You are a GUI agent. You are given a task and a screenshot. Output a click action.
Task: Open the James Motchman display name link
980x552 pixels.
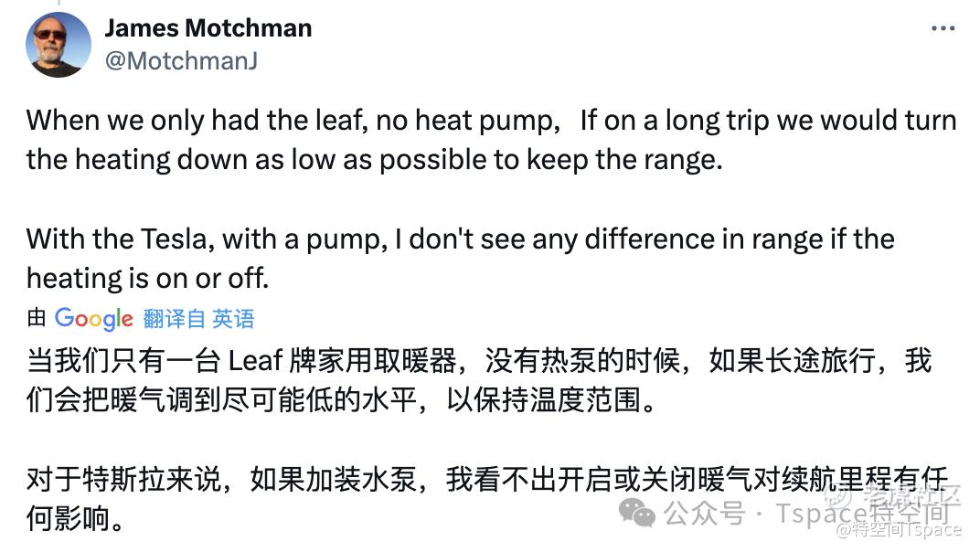point(208,28)
